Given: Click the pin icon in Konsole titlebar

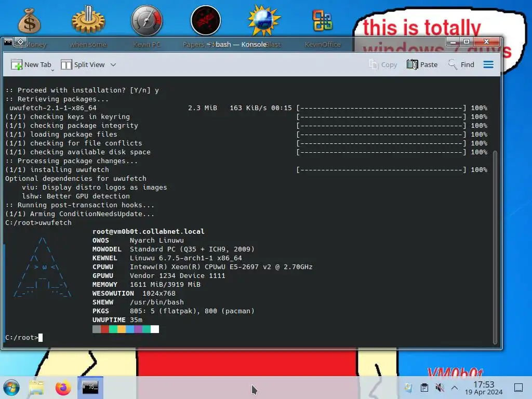Looking at the screenshot, I should pyautogui.click(x=20, y=42).
